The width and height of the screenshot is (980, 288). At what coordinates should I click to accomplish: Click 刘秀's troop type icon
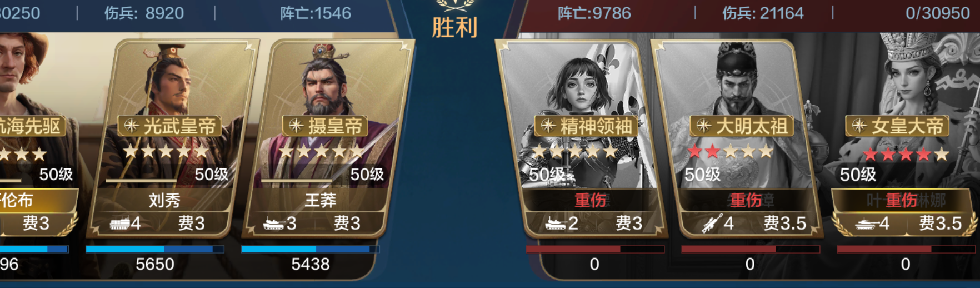click(119, 224)
